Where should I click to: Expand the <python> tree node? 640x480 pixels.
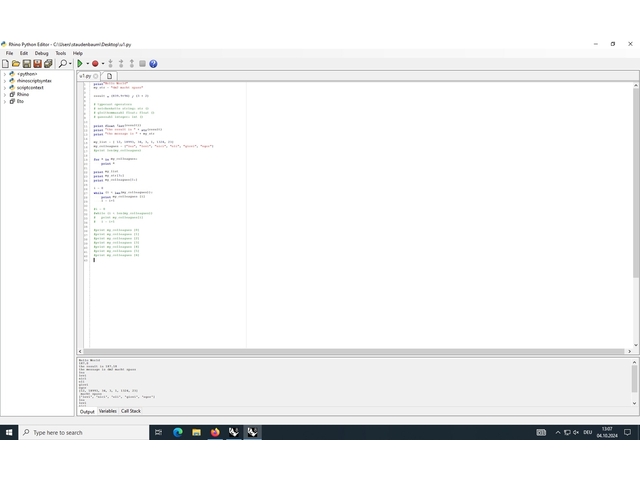click(4, 74)
